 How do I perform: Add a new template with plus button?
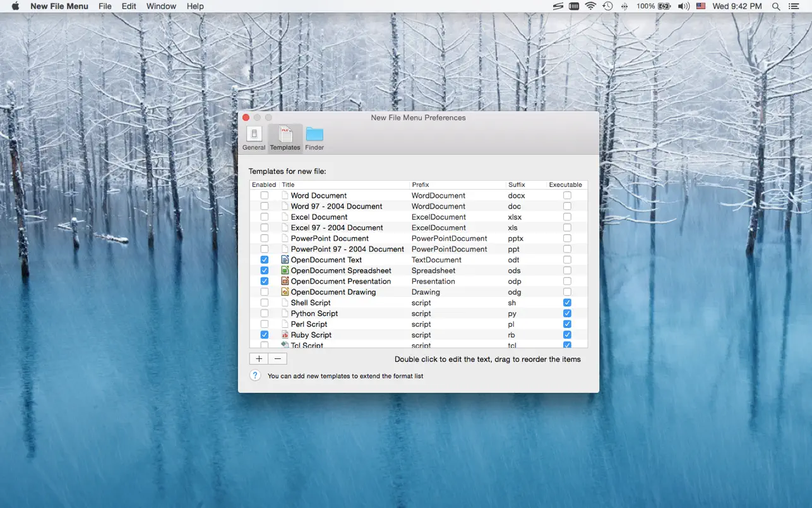(x=259, y=359)
